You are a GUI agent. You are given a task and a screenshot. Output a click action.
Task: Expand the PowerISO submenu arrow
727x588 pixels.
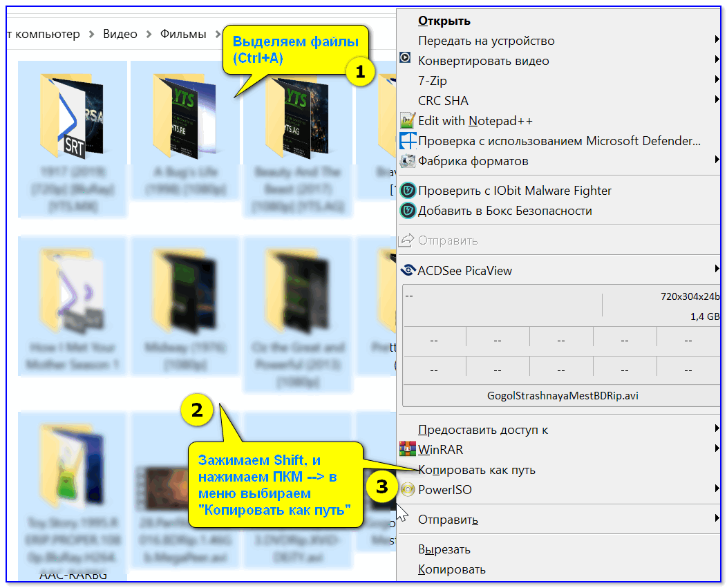(717, 488)
